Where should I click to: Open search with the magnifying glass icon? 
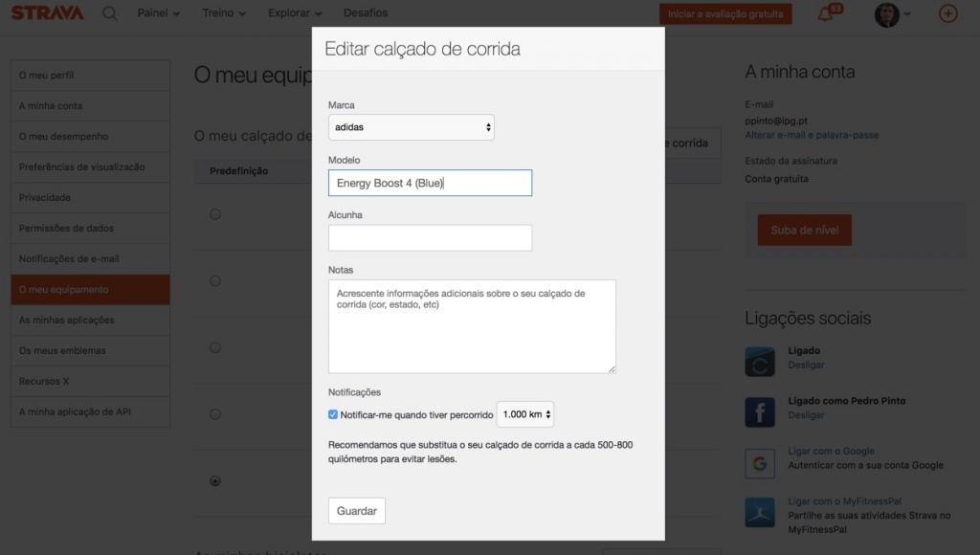click(110, 13)
